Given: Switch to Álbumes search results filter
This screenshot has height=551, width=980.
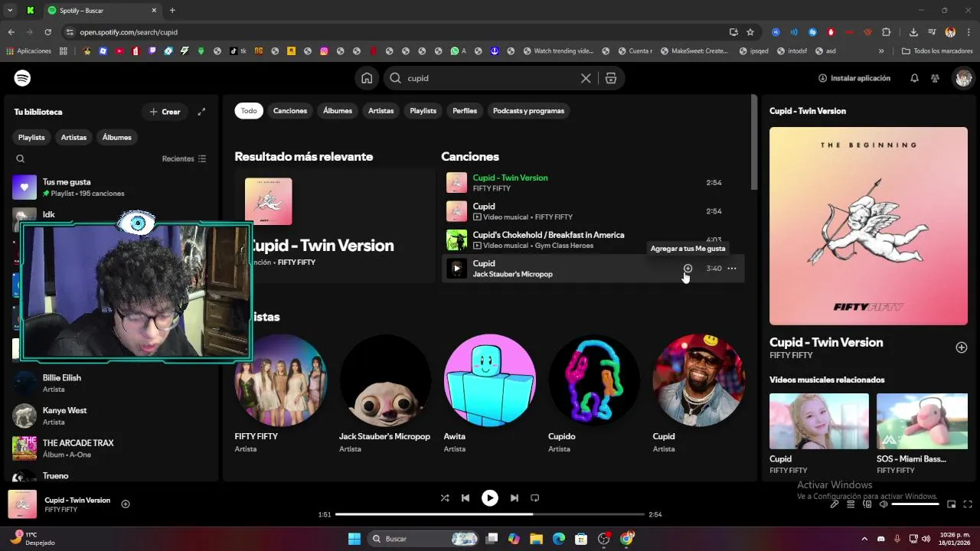Looking at the screenshot, I should [x=338, y=111].
